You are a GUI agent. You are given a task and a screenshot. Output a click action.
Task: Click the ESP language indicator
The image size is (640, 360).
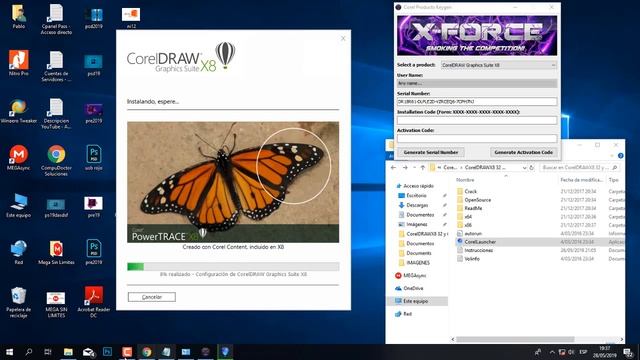(583, 352)
